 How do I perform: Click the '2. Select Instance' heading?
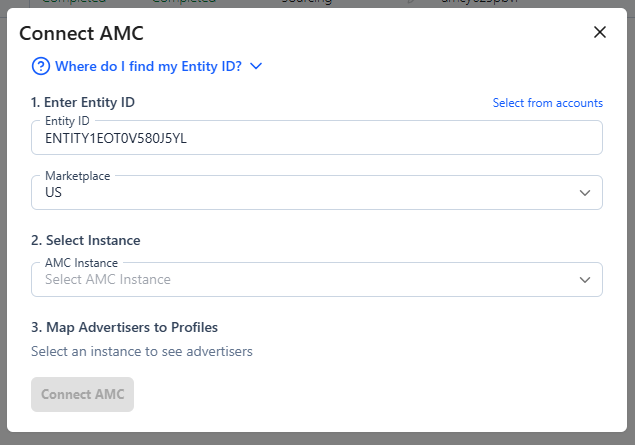tap(86, 240)
